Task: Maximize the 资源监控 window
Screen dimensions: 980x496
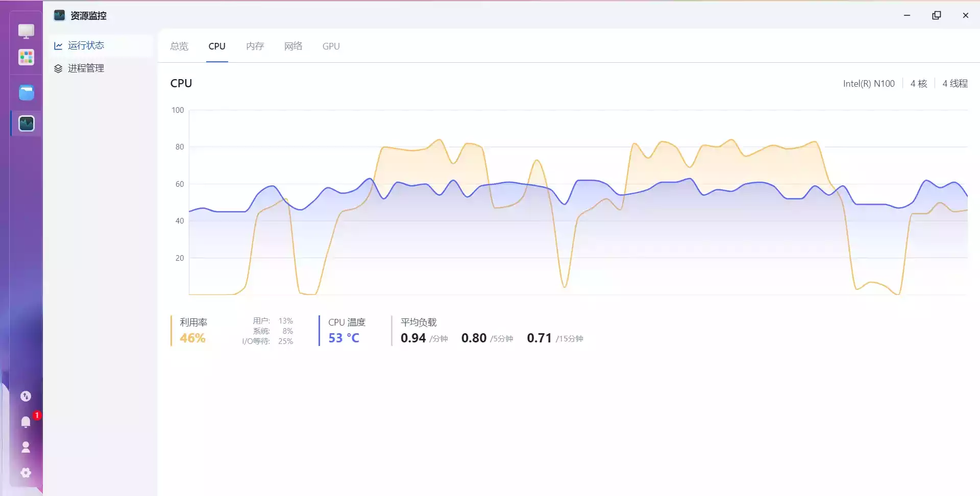Action: pos(937,15)
